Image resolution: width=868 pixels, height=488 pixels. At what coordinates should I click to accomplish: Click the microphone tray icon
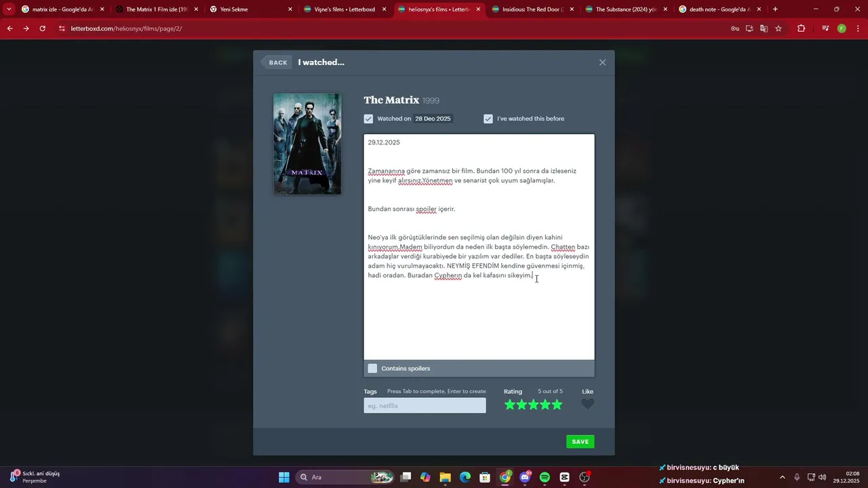click(797, 477)
